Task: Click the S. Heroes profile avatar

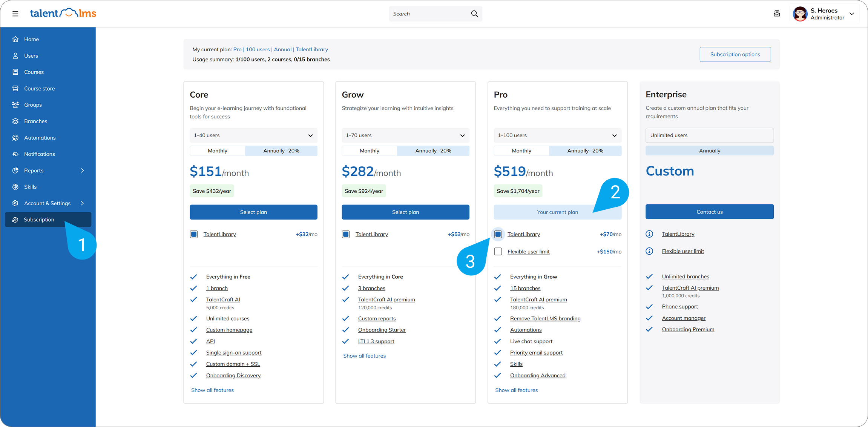Action: pos(800,14)
